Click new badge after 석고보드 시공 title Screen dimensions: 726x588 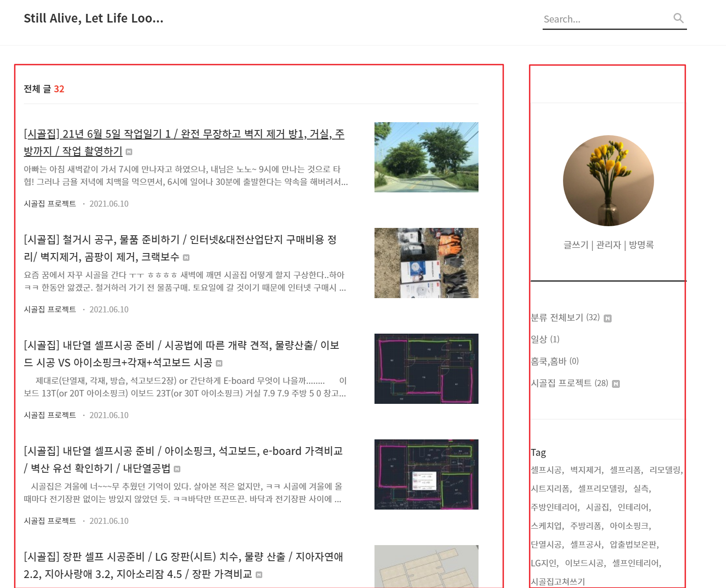(x=219, y=363)
